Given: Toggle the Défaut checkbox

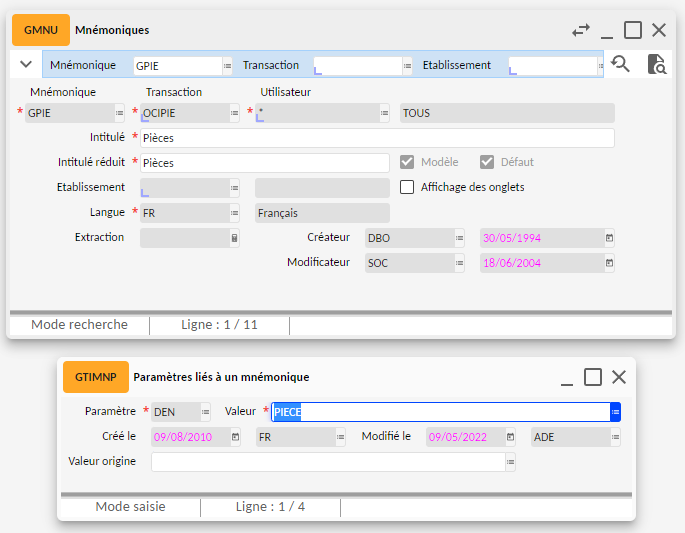Looking at the screenshot, I should click(x=487, y=162).
